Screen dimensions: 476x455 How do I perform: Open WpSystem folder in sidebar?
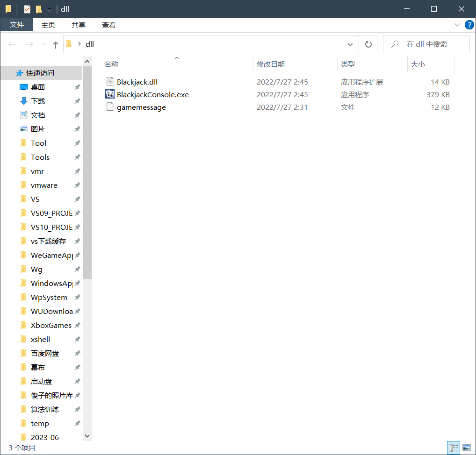coord(49,297)
